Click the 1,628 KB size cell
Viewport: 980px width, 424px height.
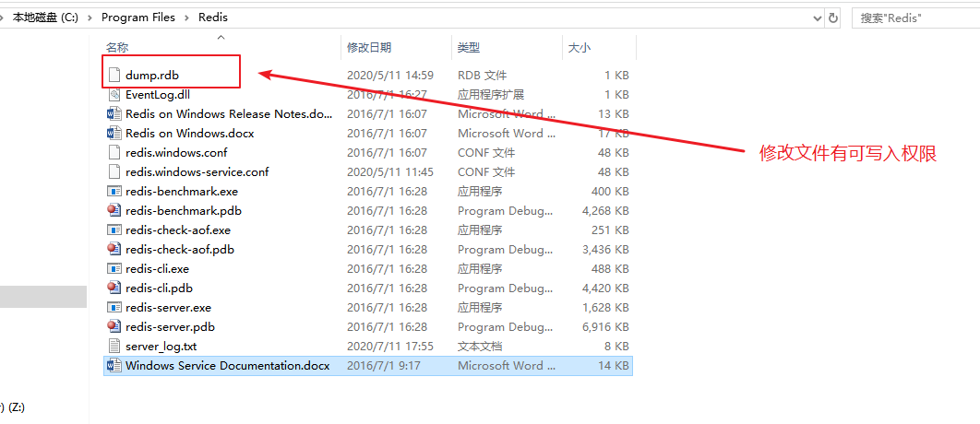pyautogui.click(x=605, y=308)
